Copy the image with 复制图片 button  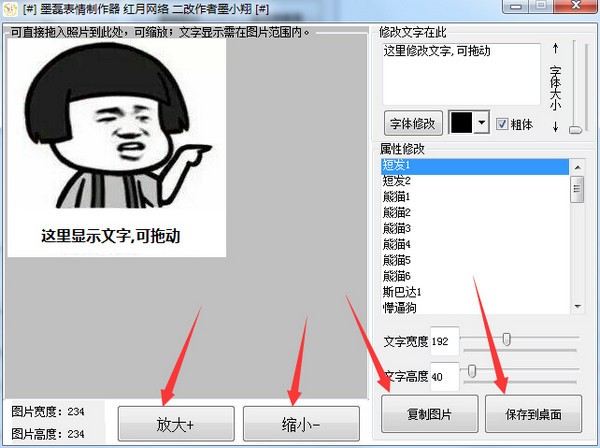[430, 414]
